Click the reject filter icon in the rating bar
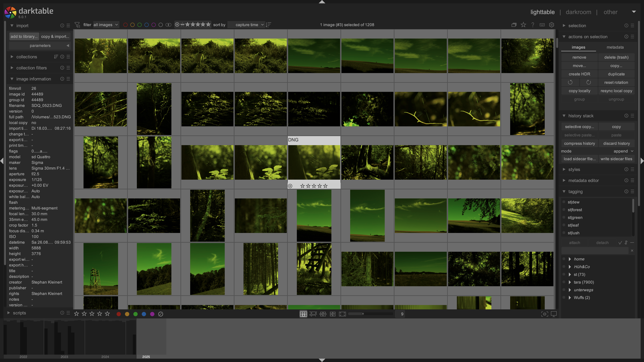This screenshot has width=644, height=362. click(x=177, y=24)
